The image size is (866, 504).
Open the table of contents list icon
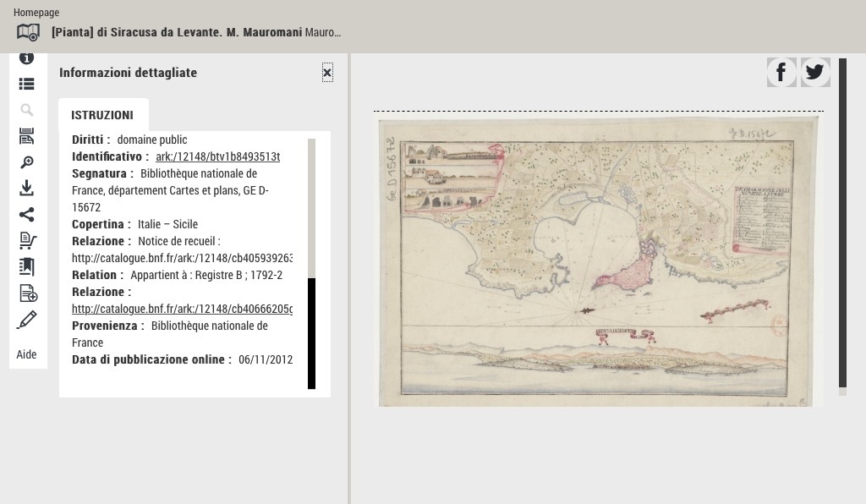point(26,84)
